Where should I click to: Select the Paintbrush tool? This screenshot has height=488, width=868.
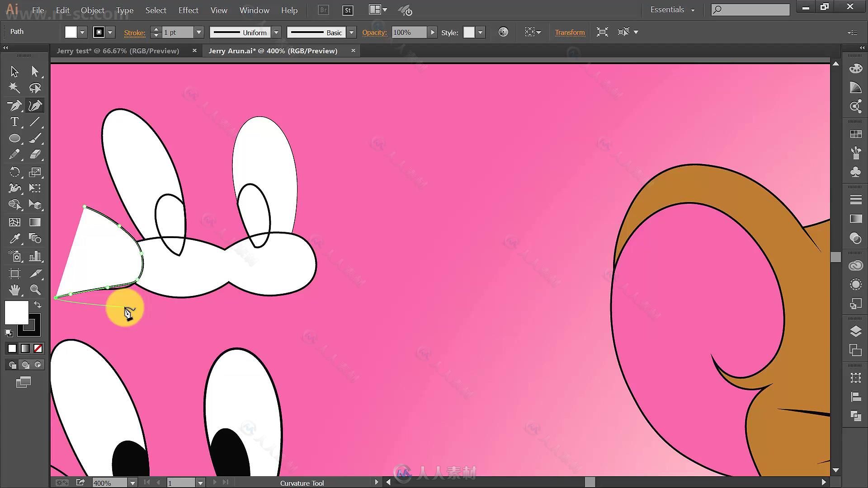point(35,138)
